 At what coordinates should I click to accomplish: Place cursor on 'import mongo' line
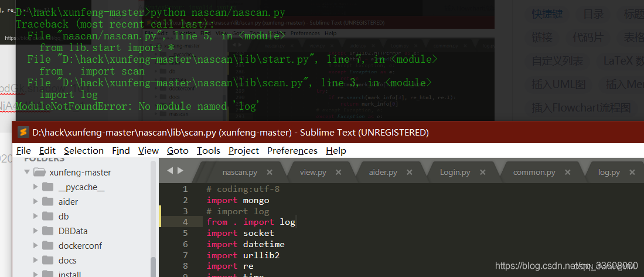point(238,200)
